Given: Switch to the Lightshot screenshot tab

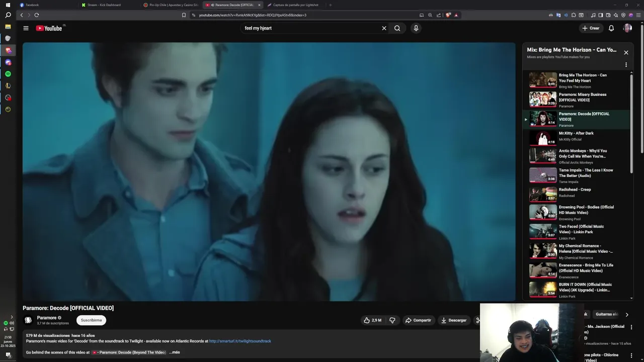Looking at the screenshot, I should point(295,5).
